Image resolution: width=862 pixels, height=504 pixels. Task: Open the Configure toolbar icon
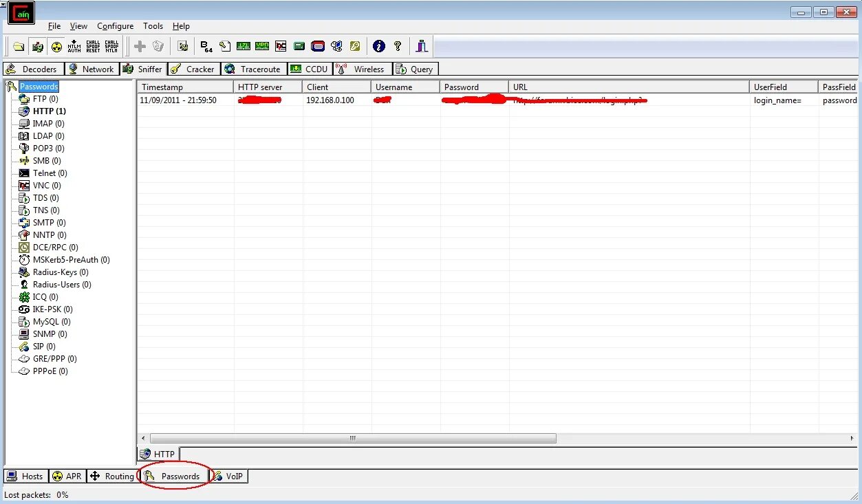pos(183,47)
